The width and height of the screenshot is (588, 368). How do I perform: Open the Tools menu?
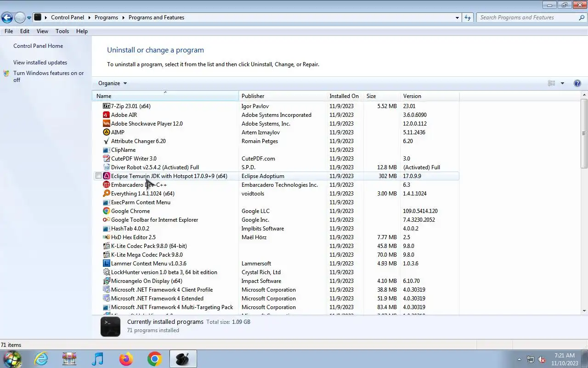tap(62, 31)
